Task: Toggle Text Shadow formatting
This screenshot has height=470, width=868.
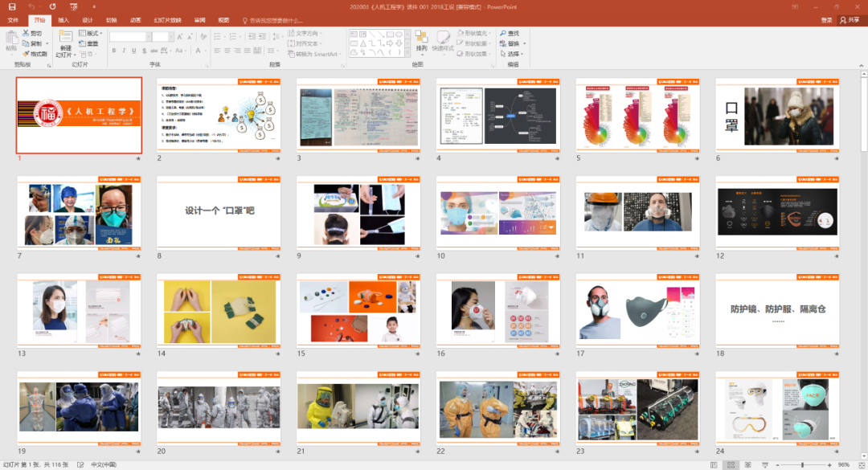Action: pos(144,51)
